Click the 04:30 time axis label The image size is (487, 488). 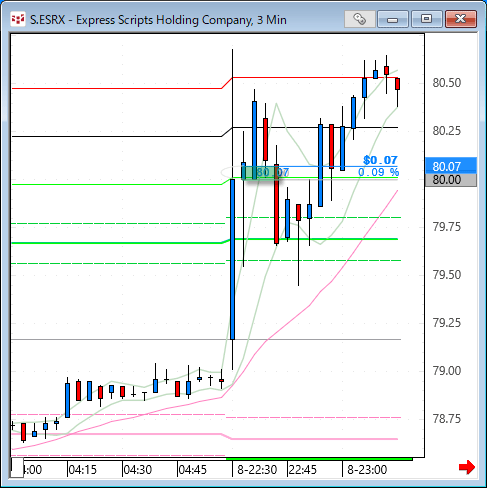(137, 470)
